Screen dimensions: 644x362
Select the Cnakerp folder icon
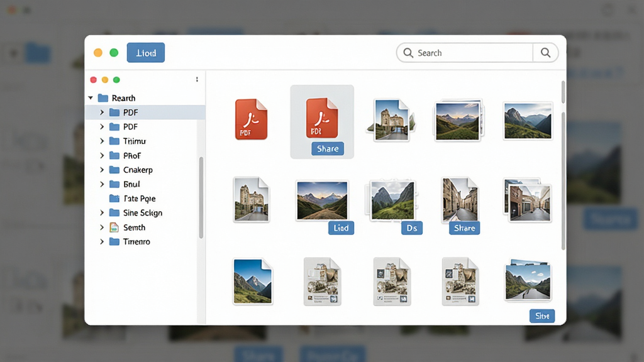click(x=114, y=170)
